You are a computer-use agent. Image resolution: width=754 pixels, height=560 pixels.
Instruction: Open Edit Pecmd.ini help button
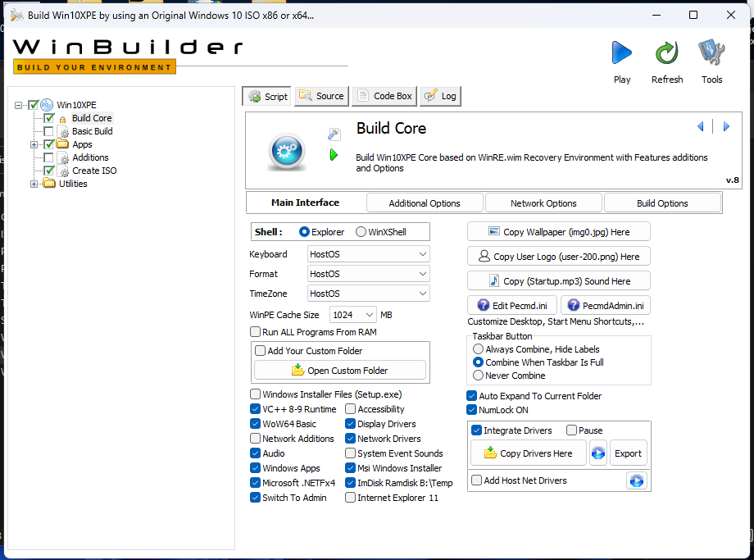click(x=512, y=306)
